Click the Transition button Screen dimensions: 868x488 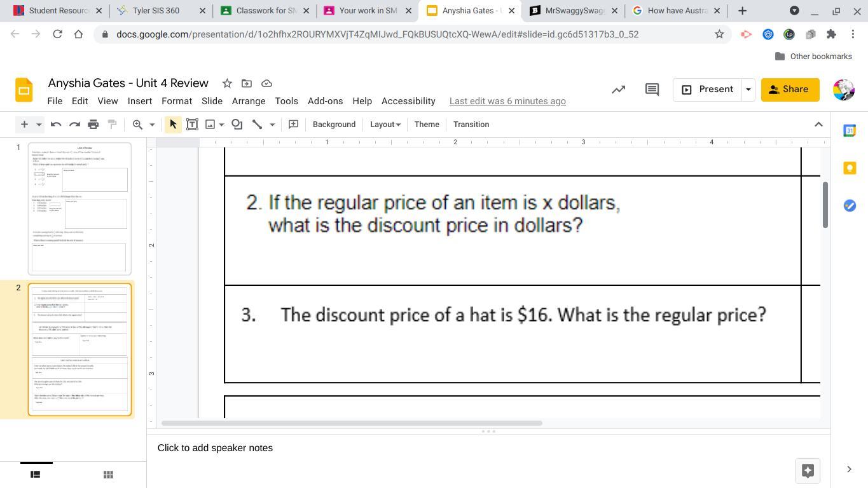[x=471, y=125]
